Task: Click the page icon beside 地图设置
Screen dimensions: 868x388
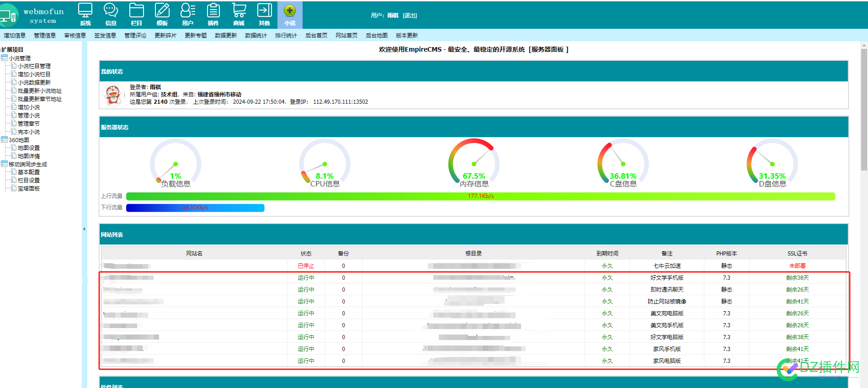Action: point(14,148)
